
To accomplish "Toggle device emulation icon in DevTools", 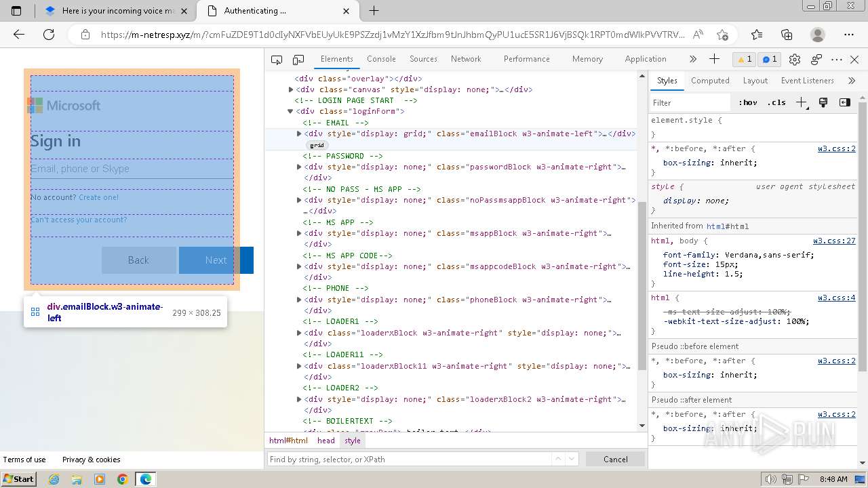I will [298, 60].
